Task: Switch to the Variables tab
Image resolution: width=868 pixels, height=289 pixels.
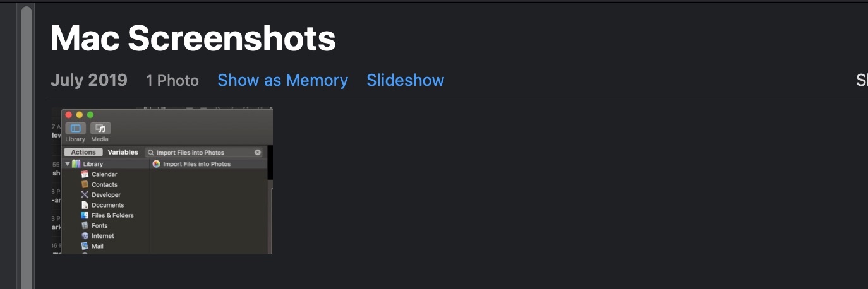Action: point(123,152)
